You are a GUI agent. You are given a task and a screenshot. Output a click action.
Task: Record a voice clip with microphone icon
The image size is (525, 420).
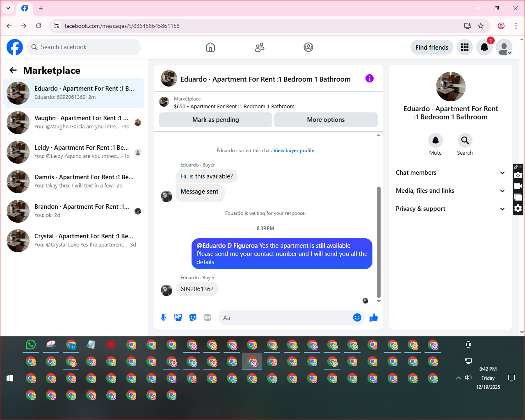point(163,317)
